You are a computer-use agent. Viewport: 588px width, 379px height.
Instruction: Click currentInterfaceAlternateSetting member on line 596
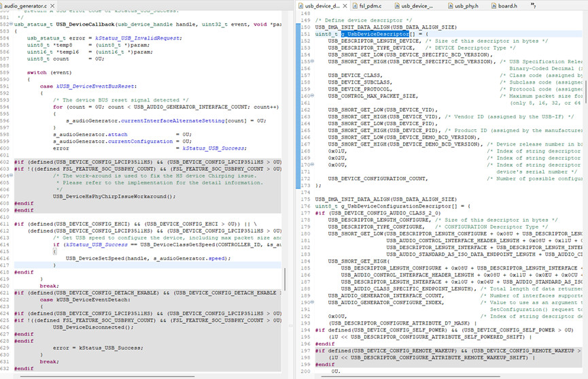click(x=173, y=120)
